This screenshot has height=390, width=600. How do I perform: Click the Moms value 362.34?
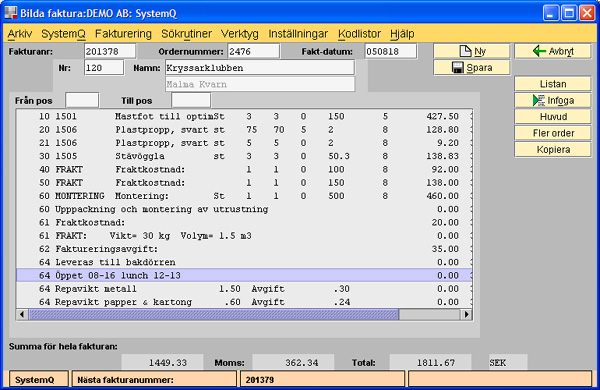[x=293, y=362]
